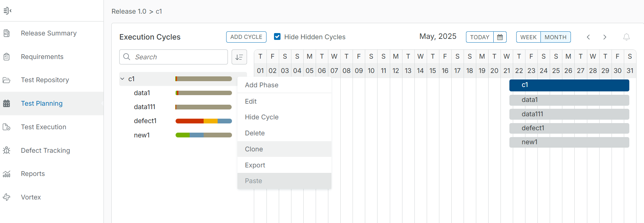The height and width of the screenshot is (223, 644).
Task: Click the Test Repository folder icon
Action: tap(6, 80)
